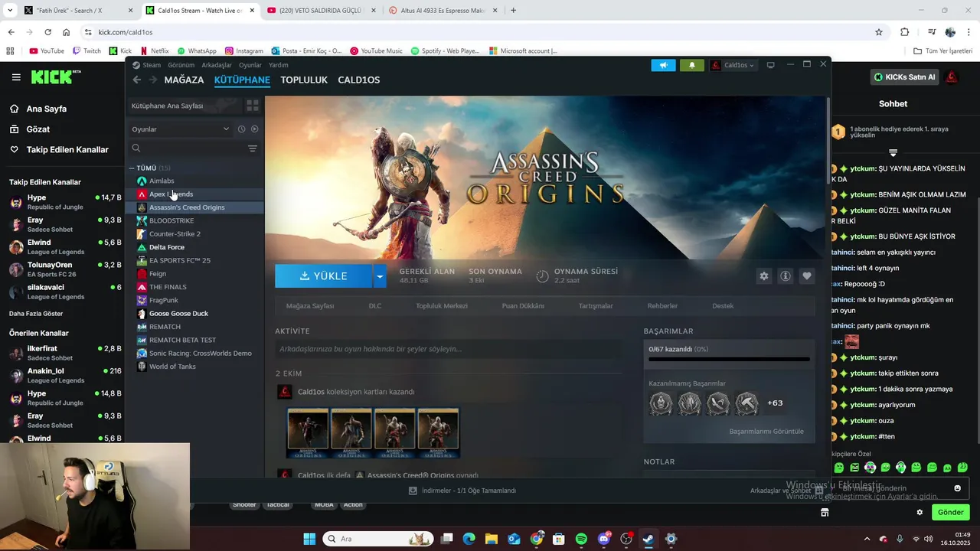
Task: Open game information icon
Action: pos(785,276)
